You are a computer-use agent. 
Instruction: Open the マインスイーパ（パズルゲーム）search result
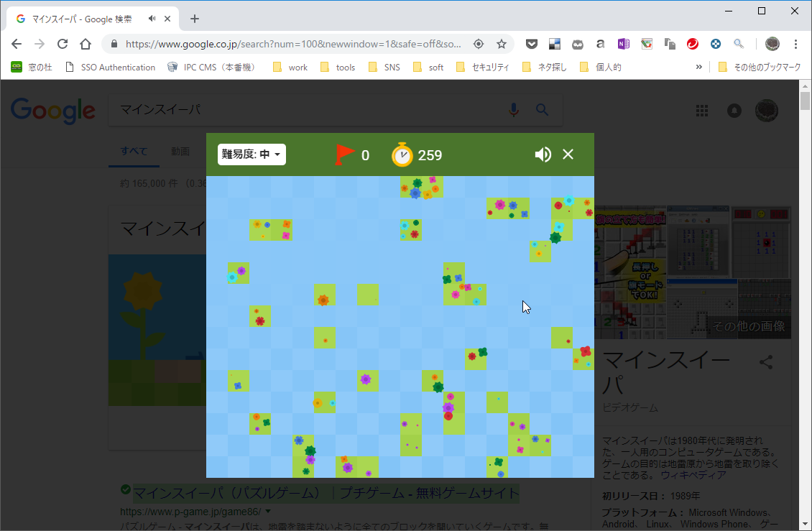326,493
